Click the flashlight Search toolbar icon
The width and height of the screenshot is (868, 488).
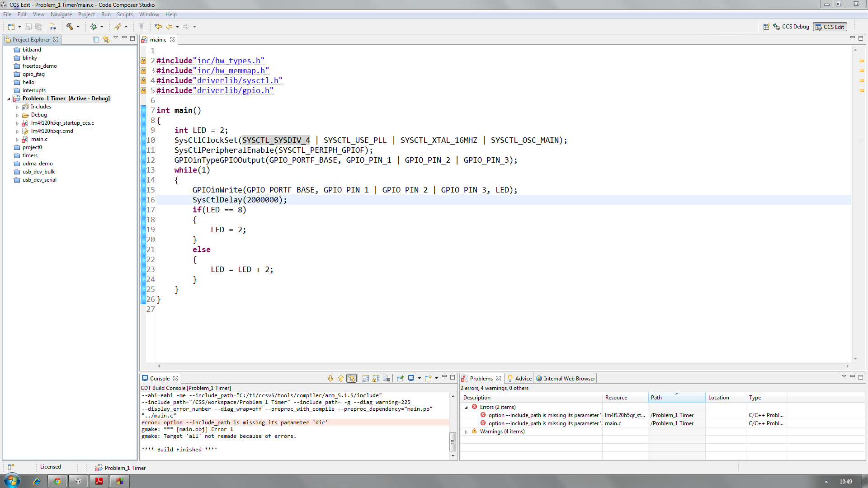(118, 27)
